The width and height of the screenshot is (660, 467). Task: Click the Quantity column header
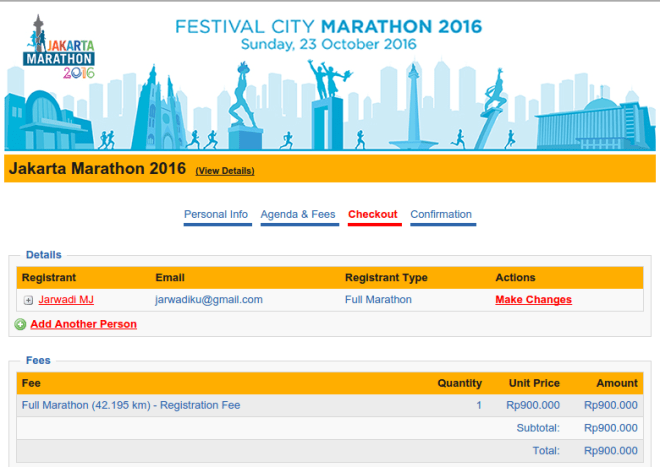[x=460, y=383]
